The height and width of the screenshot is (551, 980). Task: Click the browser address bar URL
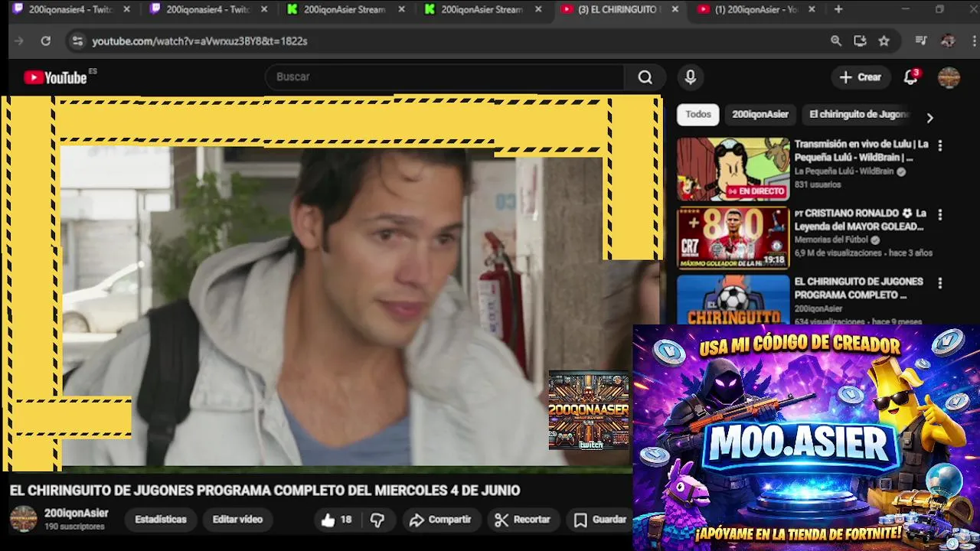coord(200,41)
